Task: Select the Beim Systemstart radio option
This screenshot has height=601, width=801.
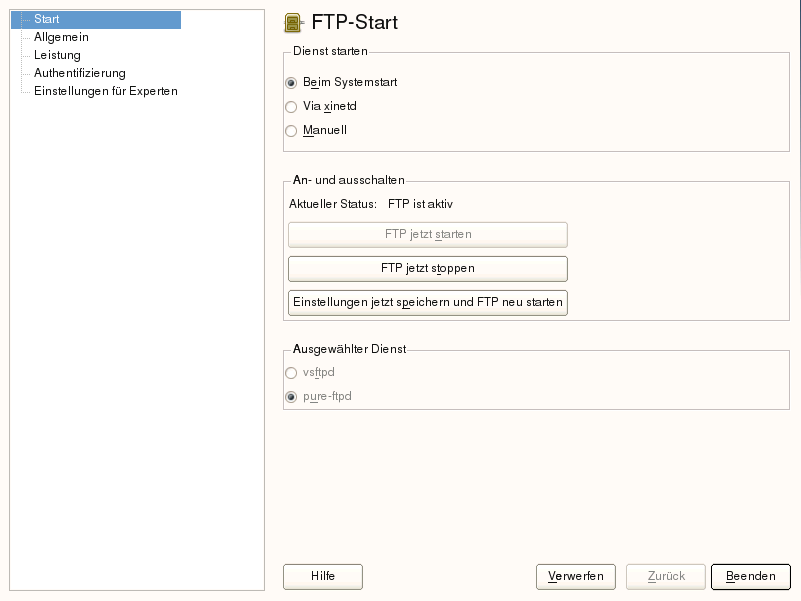Action: (292, 82)
